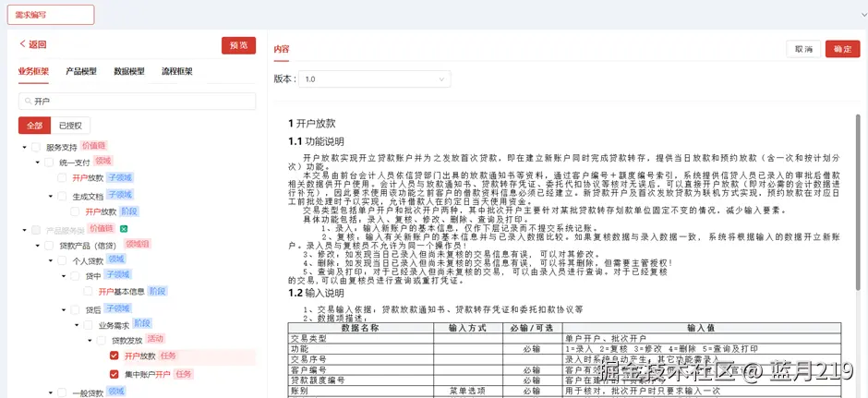Switch to the 流程框架 tab
Screen dimensions: 868x398
(x=177, y=71)
